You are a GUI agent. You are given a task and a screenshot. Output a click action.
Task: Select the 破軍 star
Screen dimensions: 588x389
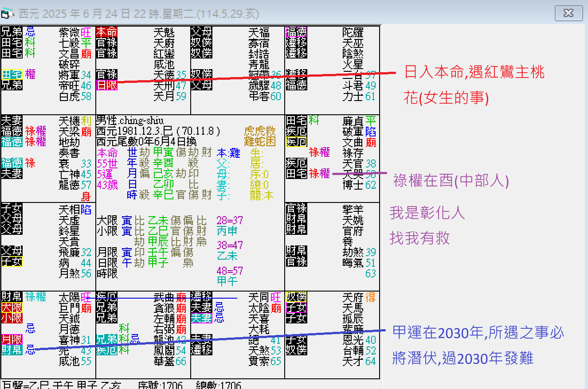(353, 131)
